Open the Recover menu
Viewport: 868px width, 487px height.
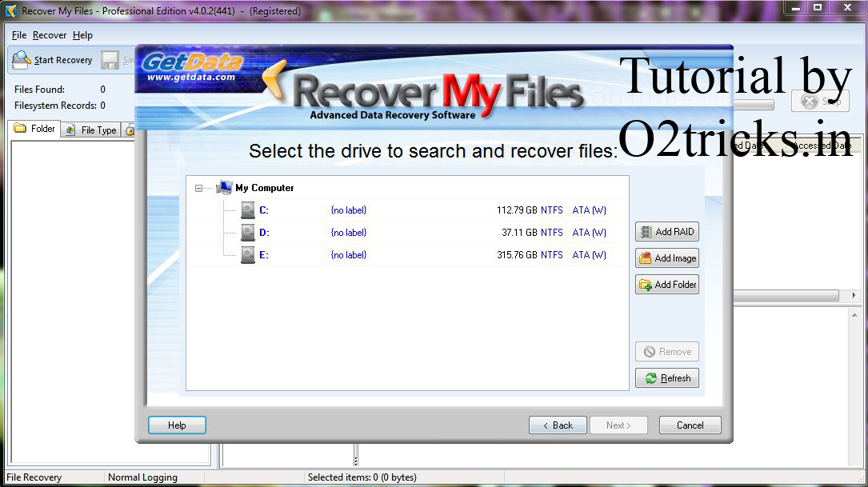[49, 34]
